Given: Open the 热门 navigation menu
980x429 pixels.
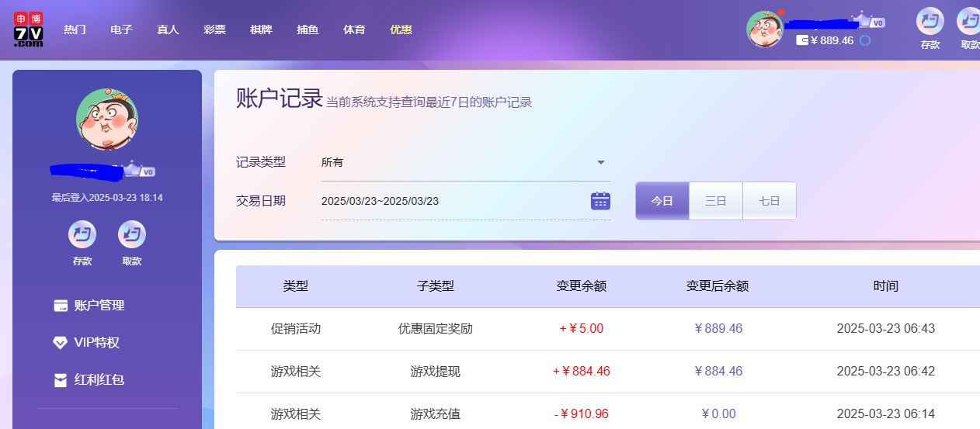Looking at the screenshot, I should 75,29.
